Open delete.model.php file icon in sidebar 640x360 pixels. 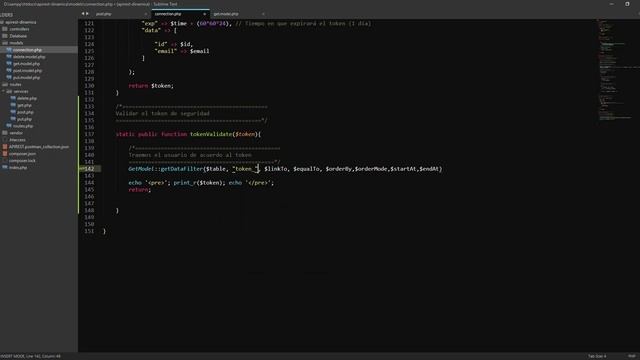[x=9, y=57]
